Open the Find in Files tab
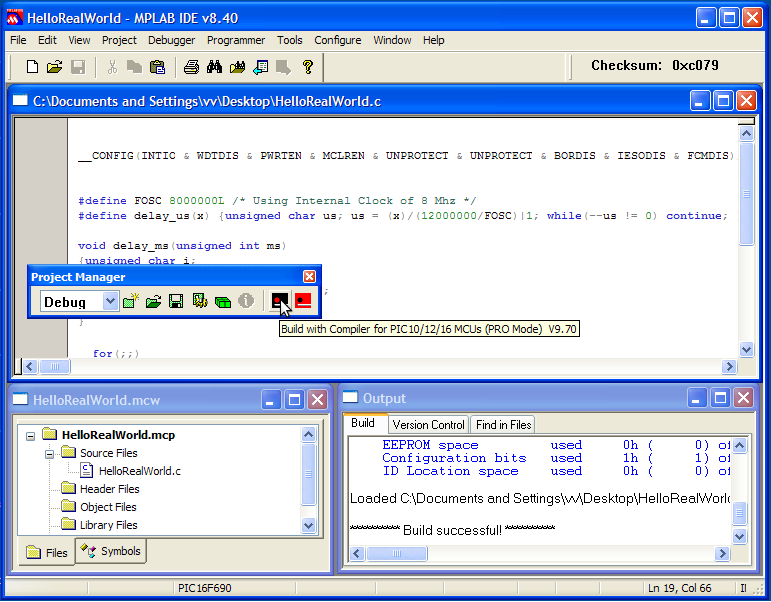This screenshot has height=602, width=771. click(x=503, y=425)
